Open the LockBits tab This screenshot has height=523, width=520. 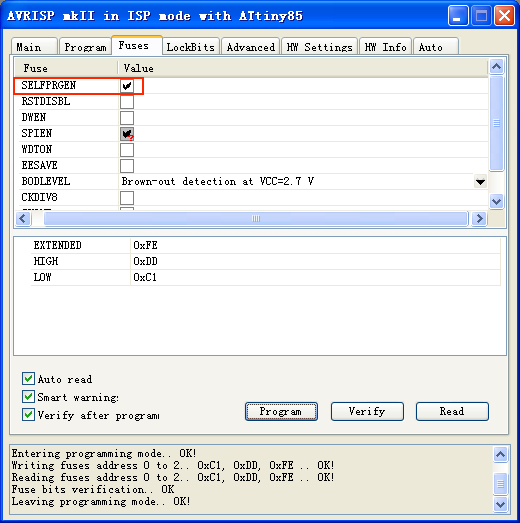[x=190, y=47]
